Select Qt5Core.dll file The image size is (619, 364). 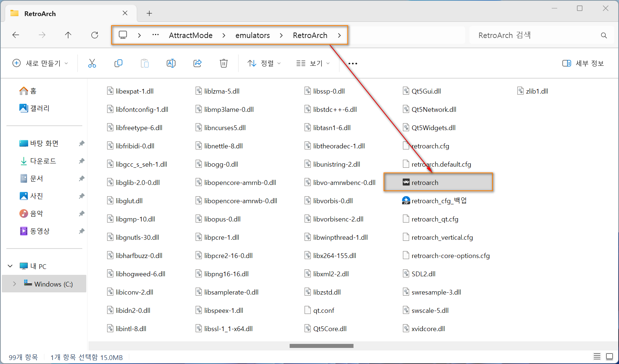pos(326,329)
